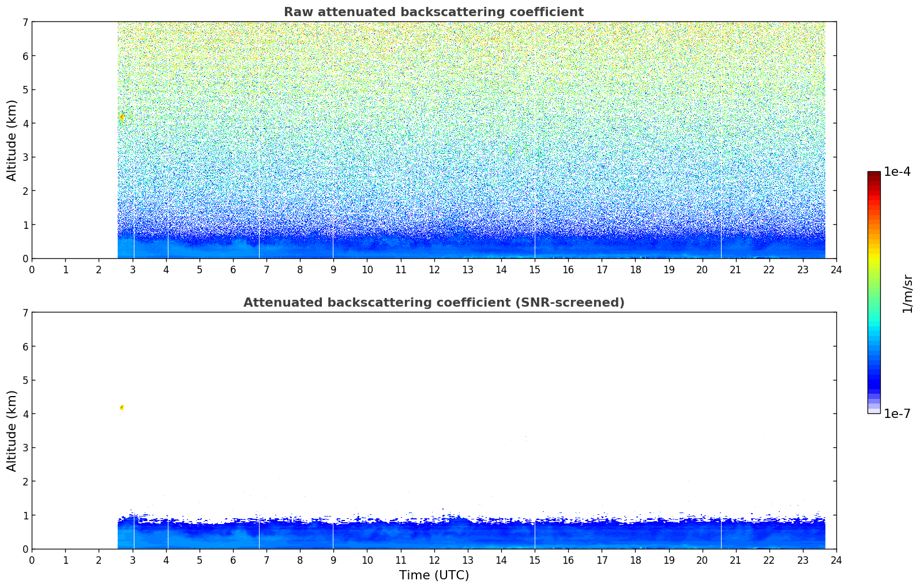The height and width of the screenshot is (588, 920).
Task: Click altitude tick "5" on the raw plot's y-axis
Action: tap(25, 89)
